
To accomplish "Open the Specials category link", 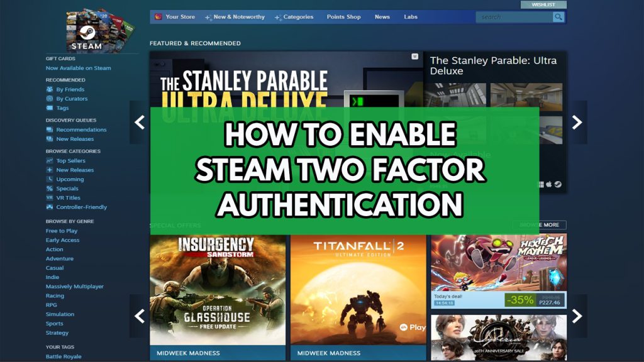I will point(67,189).
